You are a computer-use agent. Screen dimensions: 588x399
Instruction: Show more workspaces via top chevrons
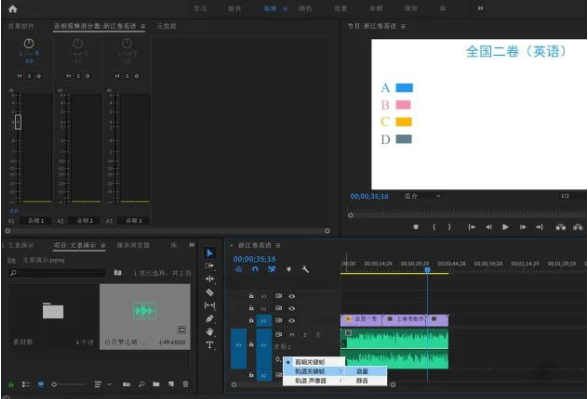point(480,8)
